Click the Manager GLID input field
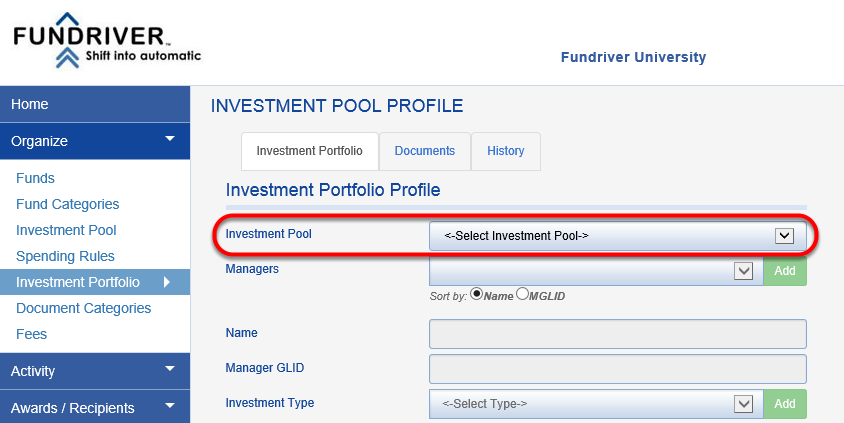This screenshot has height=423, width=844. click(x=618, y=369)
